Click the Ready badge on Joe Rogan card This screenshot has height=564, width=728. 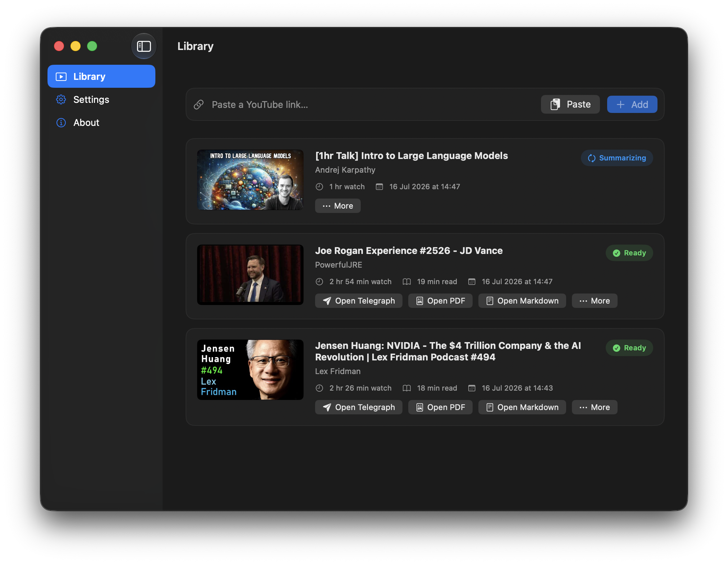tap(629, 253)
